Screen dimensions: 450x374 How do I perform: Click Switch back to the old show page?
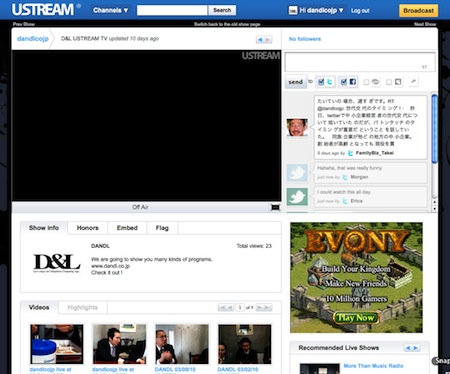click(x=227, y=24)
